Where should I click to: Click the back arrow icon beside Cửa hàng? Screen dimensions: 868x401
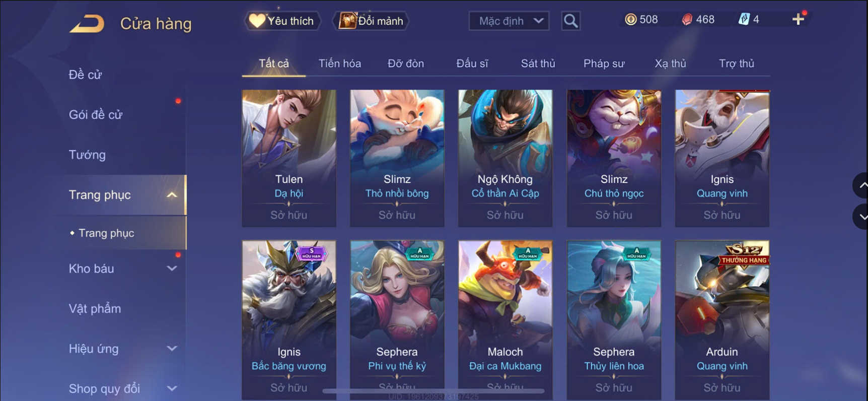(x=87, y=23)
